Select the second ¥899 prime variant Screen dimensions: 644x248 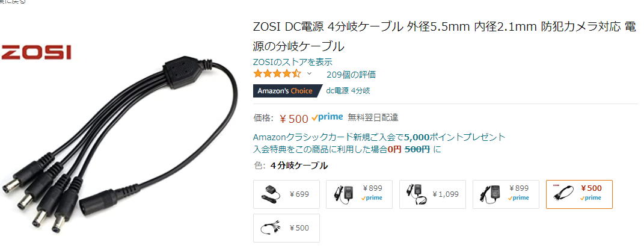tap(506, 194)
